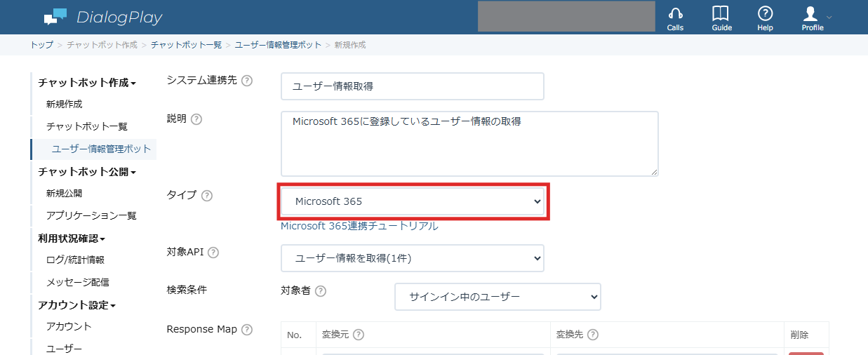Show help for 対象API field
This screenshot has width=868, height=355.
pyautogui.click(x=213, y=252)
